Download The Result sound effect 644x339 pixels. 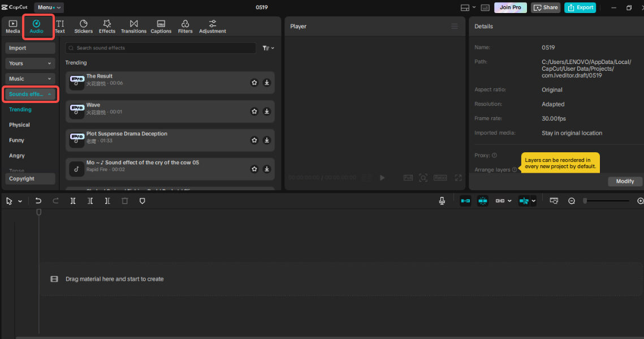(x=267, y=83)
